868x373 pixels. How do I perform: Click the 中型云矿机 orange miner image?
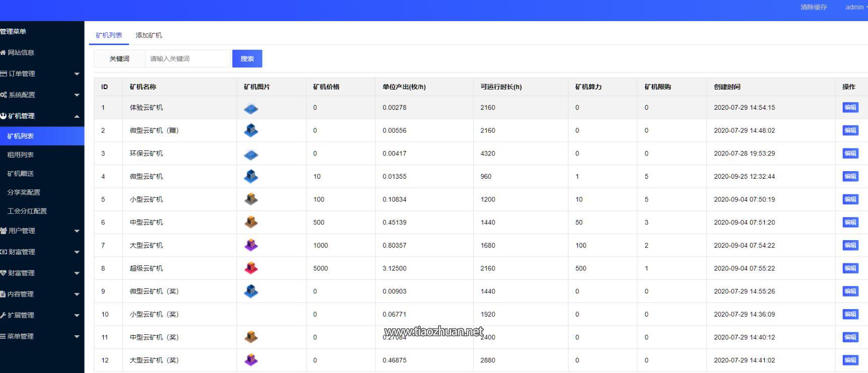tap(251, 222)
